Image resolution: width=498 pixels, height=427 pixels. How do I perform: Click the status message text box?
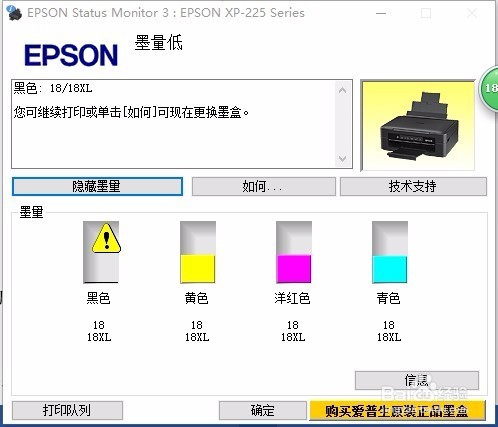(182, 124)
